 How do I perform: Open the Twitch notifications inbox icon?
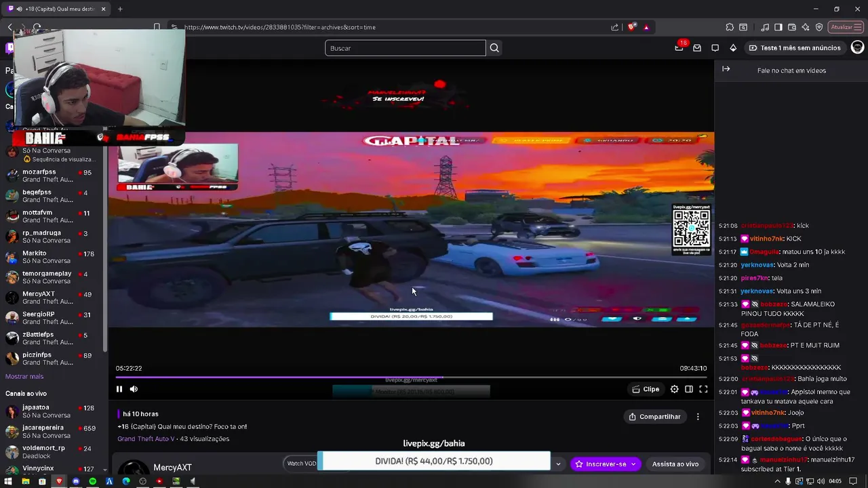click(697, 48)
